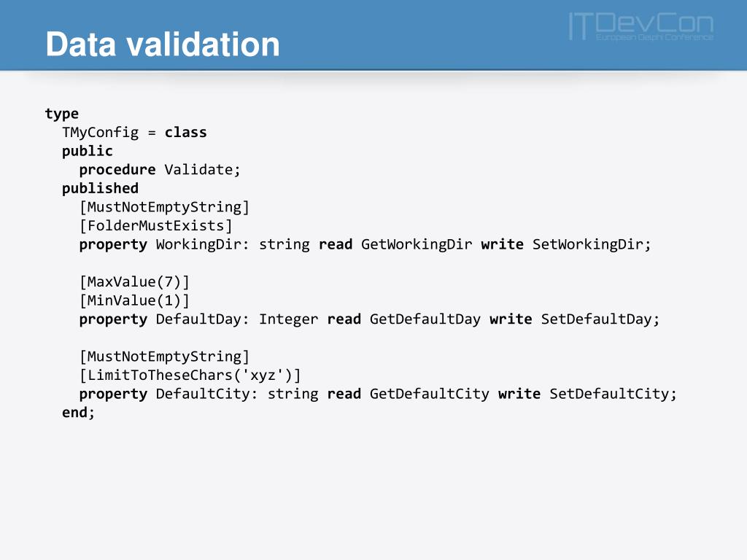The height and width of the screenshot is (560, 747).
Task: Click the 'end;' keyword
Action: [x=79, y=413]
